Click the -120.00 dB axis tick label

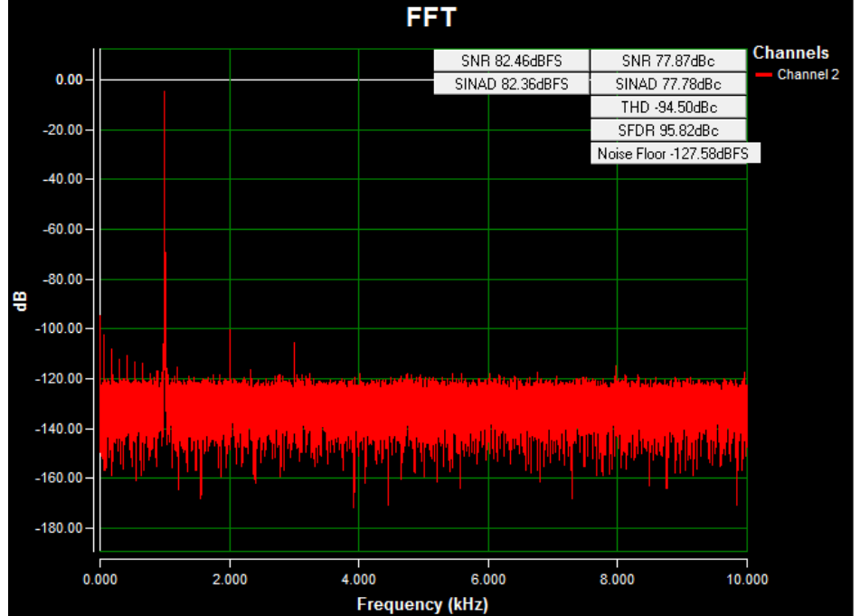[x=60, y=378]
